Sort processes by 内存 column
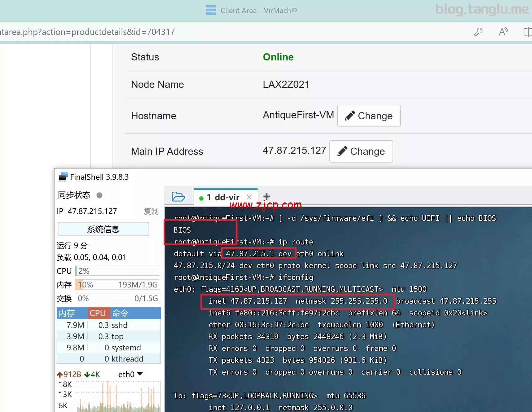Screen dimensions: 532x412 pyautogui.click(x=67, y=313)
